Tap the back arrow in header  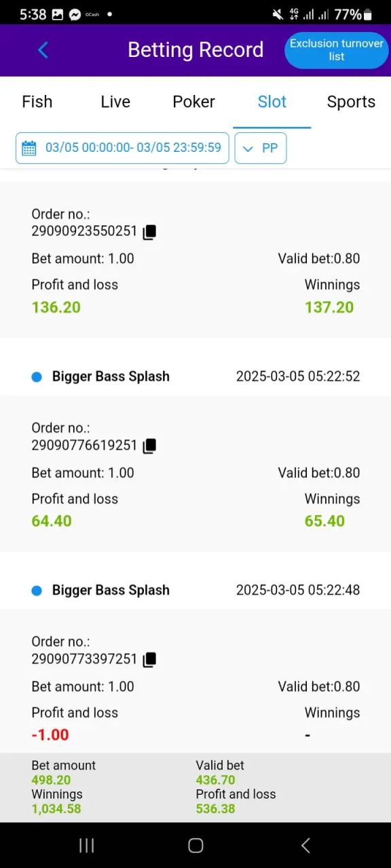coord(43,50)
